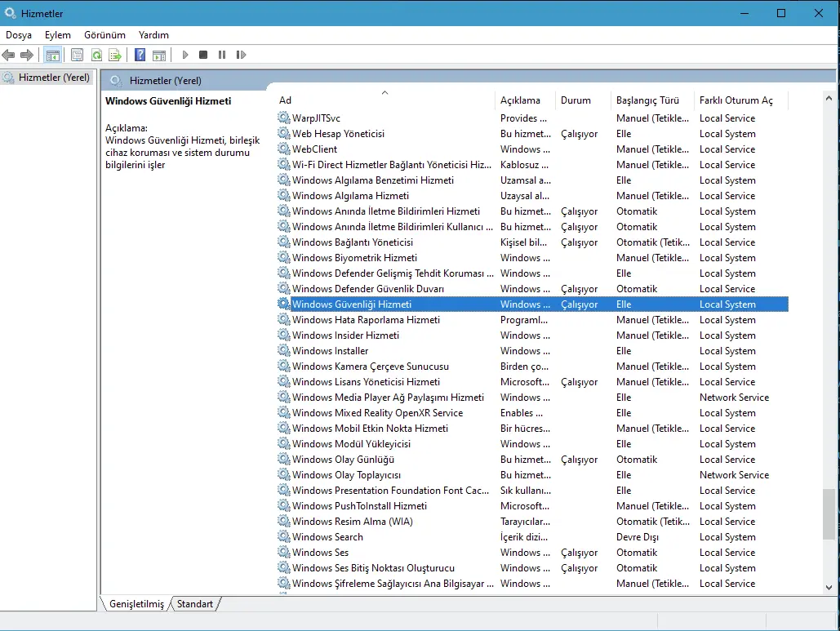Click gear icon of Windows Insider Hizmeti
The width and height of the screenshot is (840, 631).
click(x=283, y=335)
